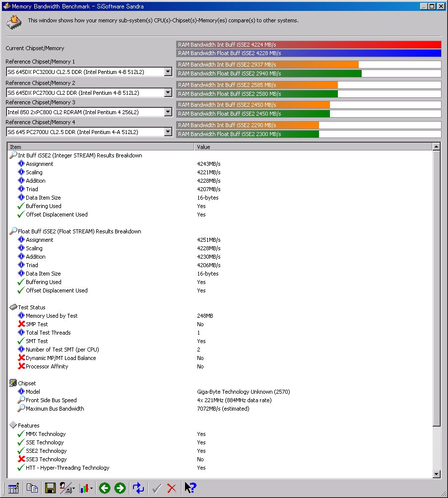Click the orange Int Buff 2937 MB/s bar
This screenshot has height=498, width=448.
point(267,65)
